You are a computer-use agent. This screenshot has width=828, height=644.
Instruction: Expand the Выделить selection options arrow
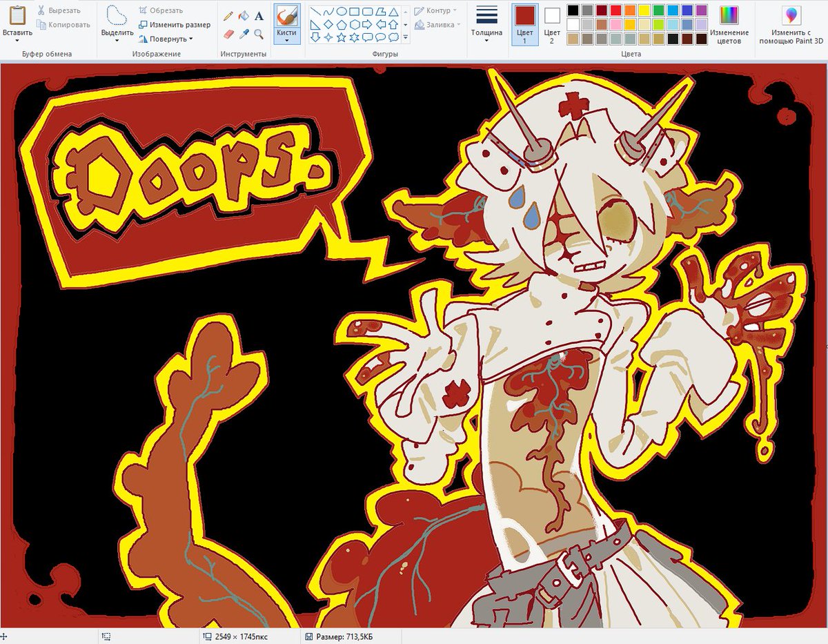(x=117, y=41)
